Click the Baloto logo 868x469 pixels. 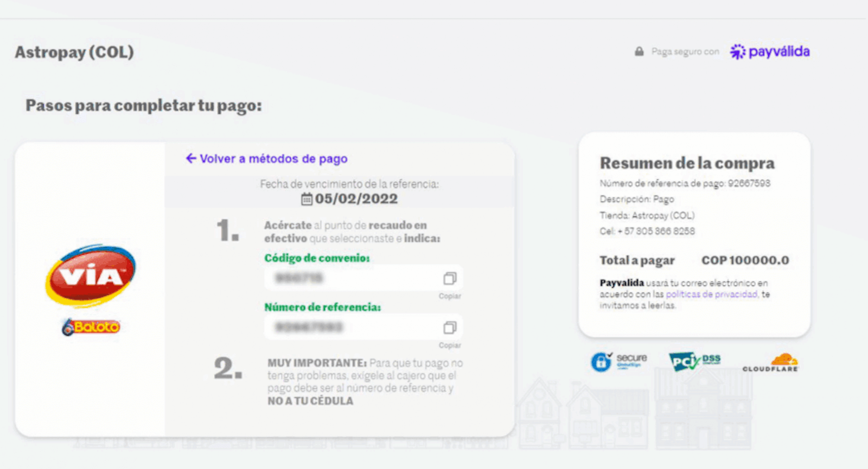coord(91,326)
